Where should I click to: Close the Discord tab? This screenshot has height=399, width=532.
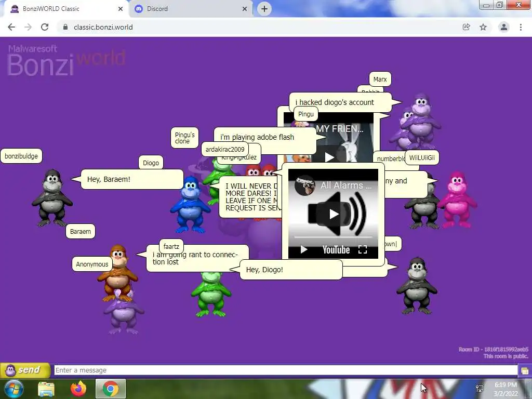pos(245,9)
